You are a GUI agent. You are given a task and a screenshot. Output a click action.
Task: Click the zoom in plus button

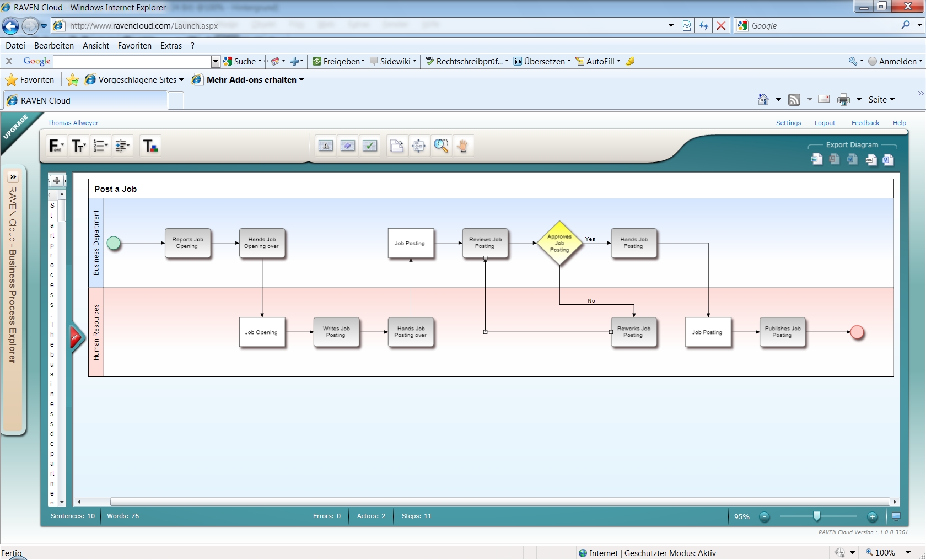click(872, 516)
